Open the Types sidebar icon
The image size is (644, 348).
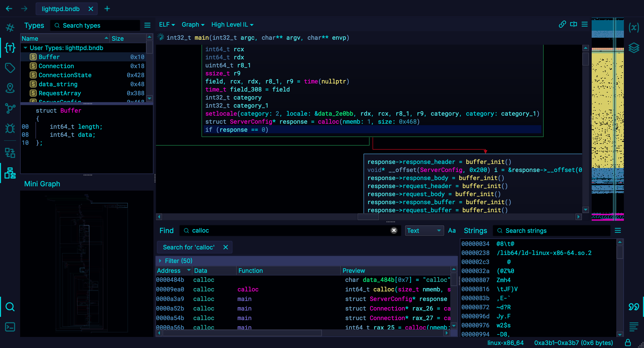[10, 48]
